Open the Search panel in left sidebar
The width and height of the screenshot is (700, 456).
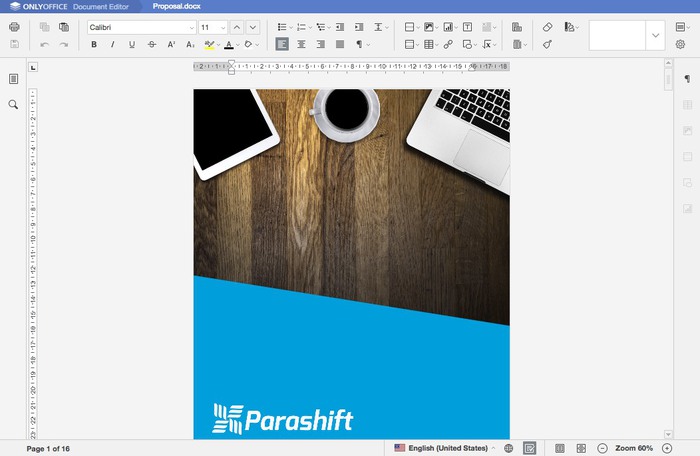(14, 104)
